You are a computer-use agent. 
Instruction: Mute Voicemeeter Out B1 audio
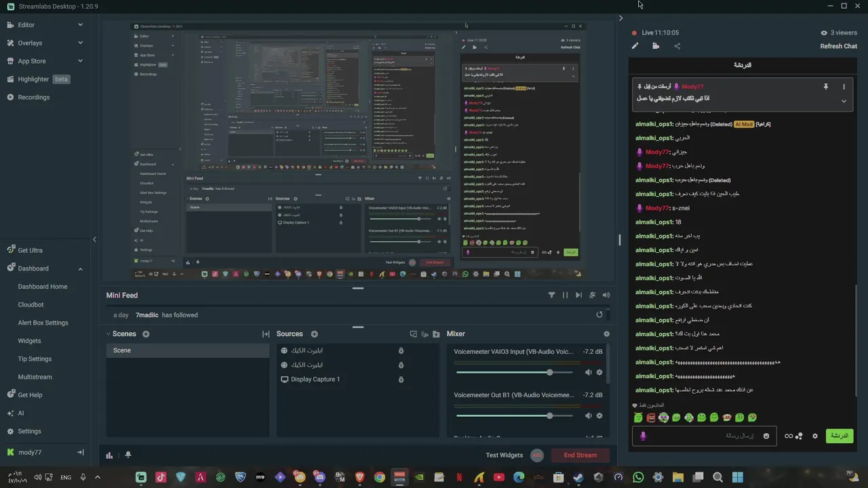[588, 415]
